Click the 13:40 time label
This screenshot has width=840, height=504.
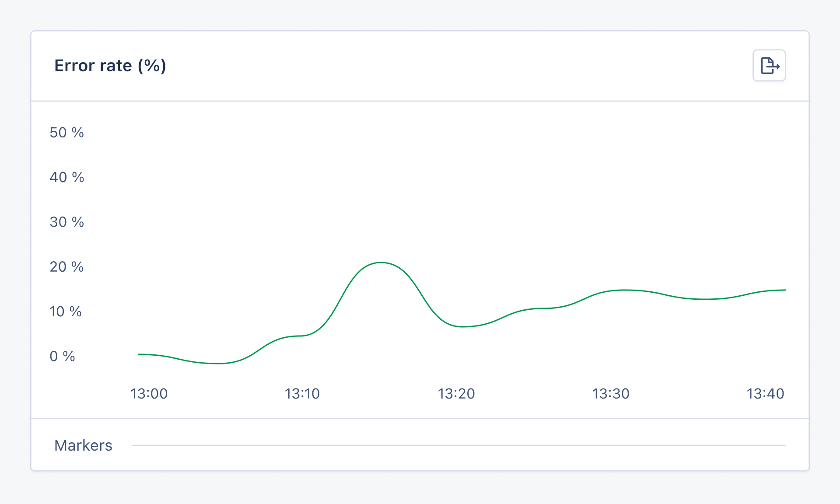pyautogui.click(x=765, y=394)
